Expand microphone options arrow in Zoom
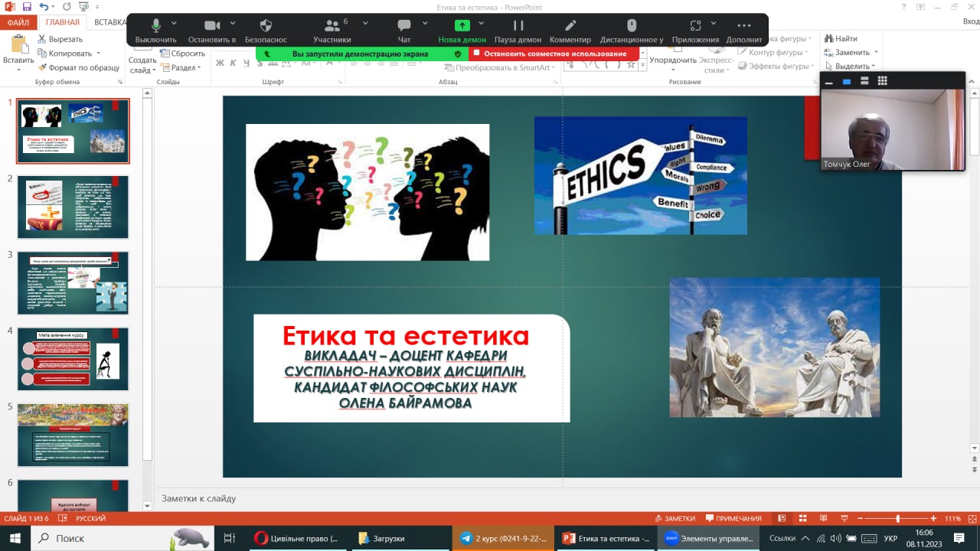 [x=175, y=23]
